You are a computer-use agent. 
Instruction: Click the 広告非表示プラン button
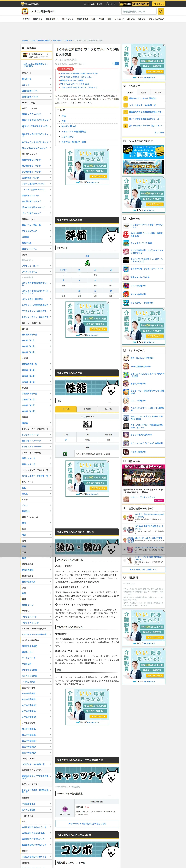134,4
